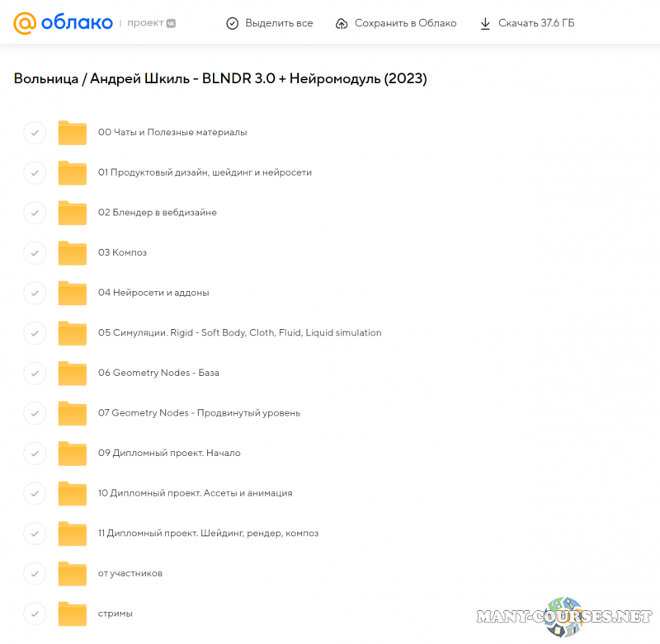
Task: Tick checkbox for 00 Чаты и Полезные материалы
Action: tap(35, 133)
